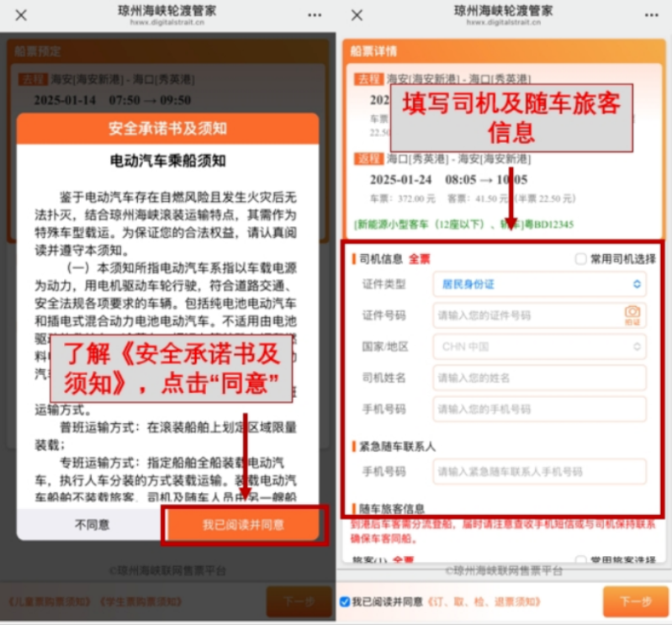Select the driver's 手机号码 input field

click(539, 409)
